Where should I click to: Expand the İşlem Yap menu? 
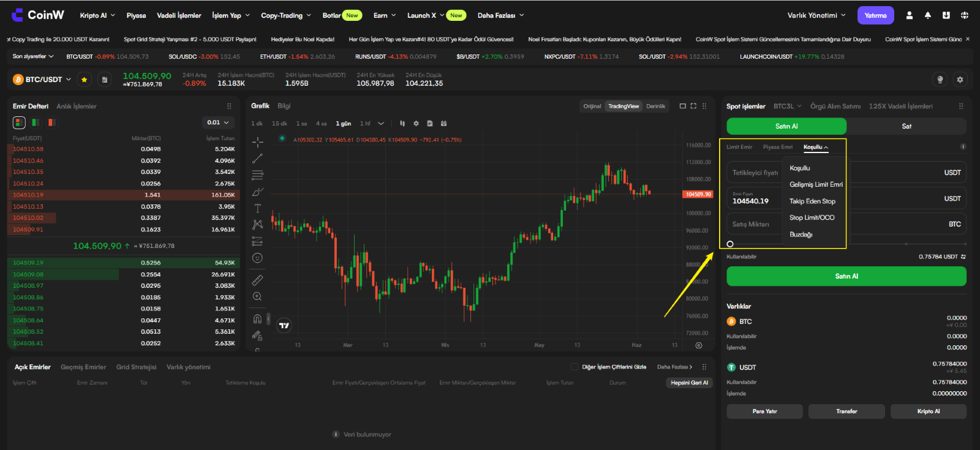(x=231, y=15)
